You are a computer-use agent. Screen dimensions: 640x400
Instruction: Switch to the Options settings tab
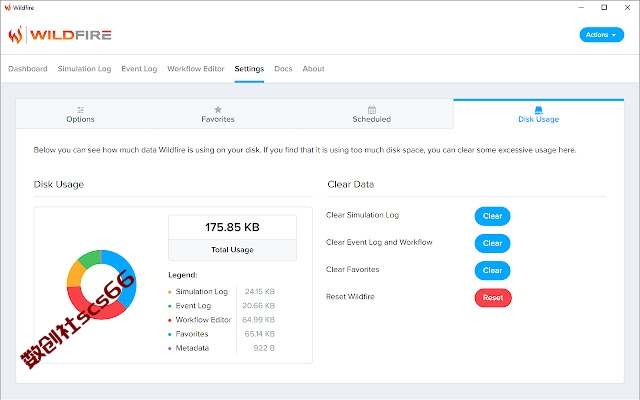coord(80,114)
